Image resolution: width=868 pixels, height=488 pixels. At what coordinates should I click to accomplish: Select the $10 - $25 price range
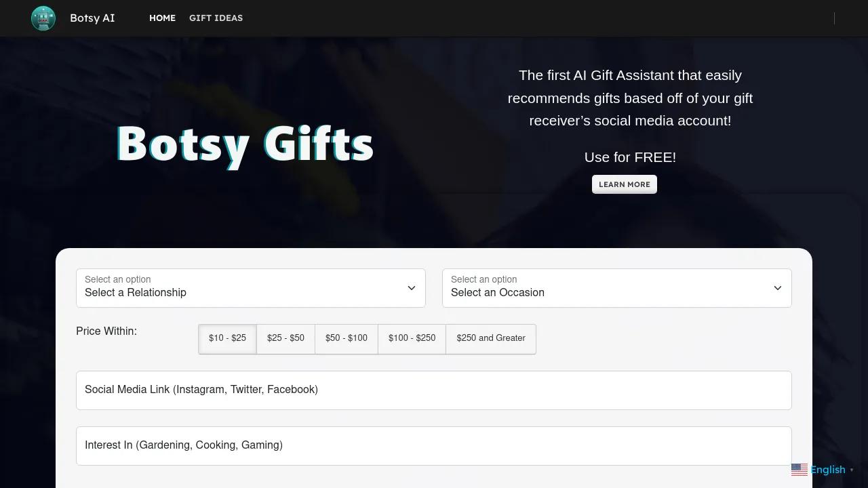[x=228, y=338]
